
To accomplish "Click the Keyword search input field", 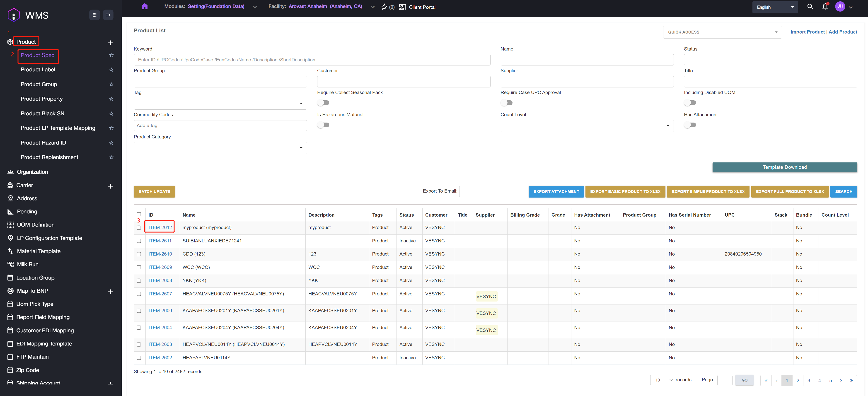I will (312, 60).
